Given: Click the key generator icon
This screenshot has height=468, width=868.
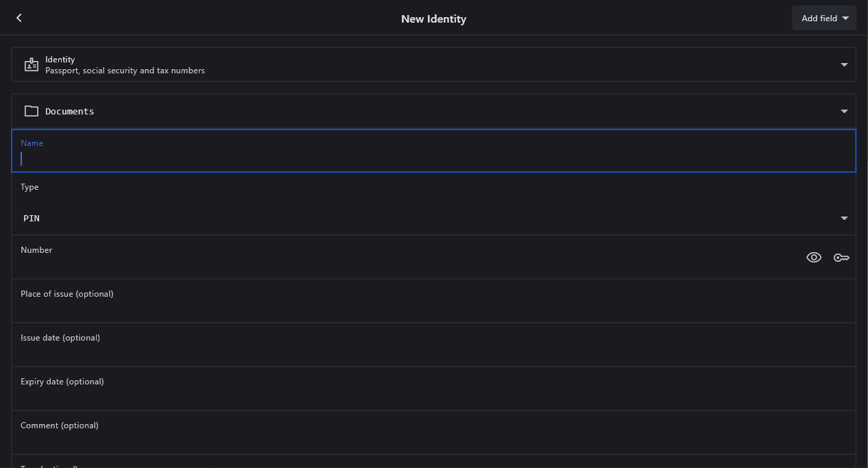Looking at the screenshot, I should pyautogui.click(x=841, y=258).
